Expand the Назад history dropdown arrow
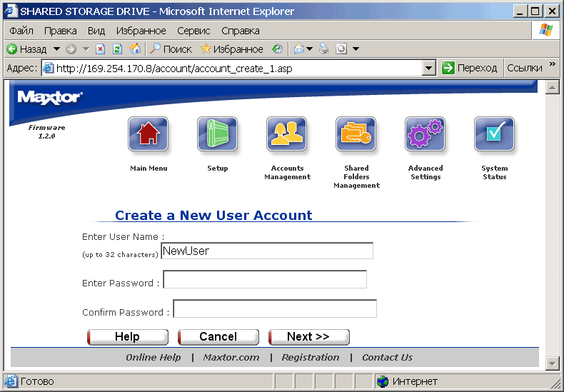The width and height of the screenshot is (564, 392). click(x=56, y=49)
